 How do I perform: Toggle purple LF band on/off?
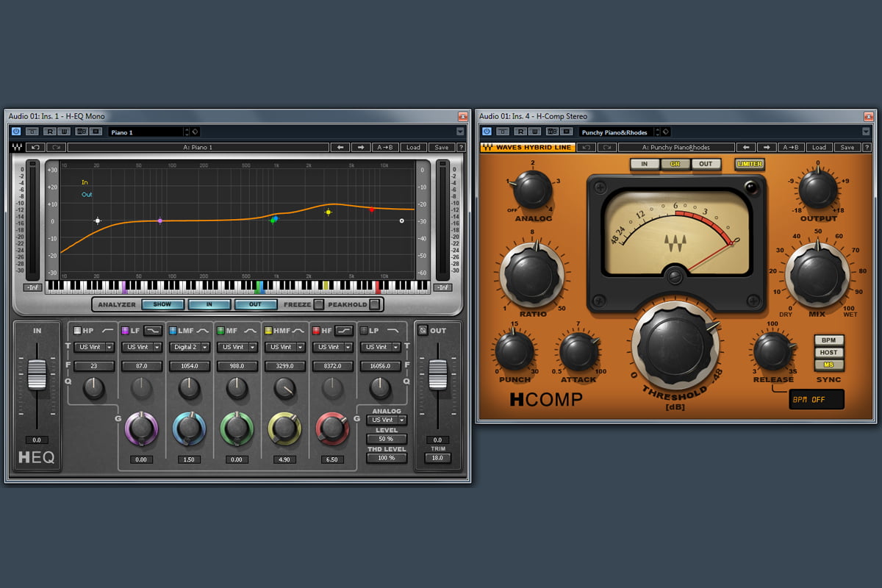[x=125, y=331]
